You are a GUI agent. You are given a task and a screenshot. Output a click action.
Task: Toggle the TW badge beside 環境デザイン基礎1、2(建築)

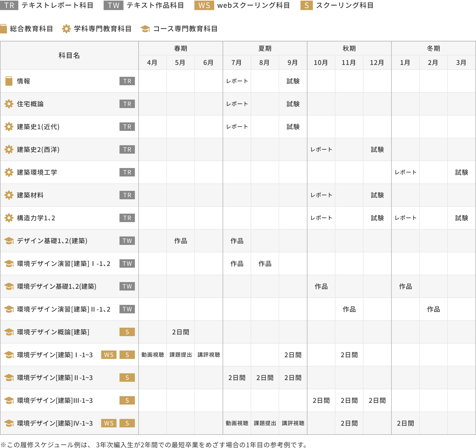(x=127, y=286)
